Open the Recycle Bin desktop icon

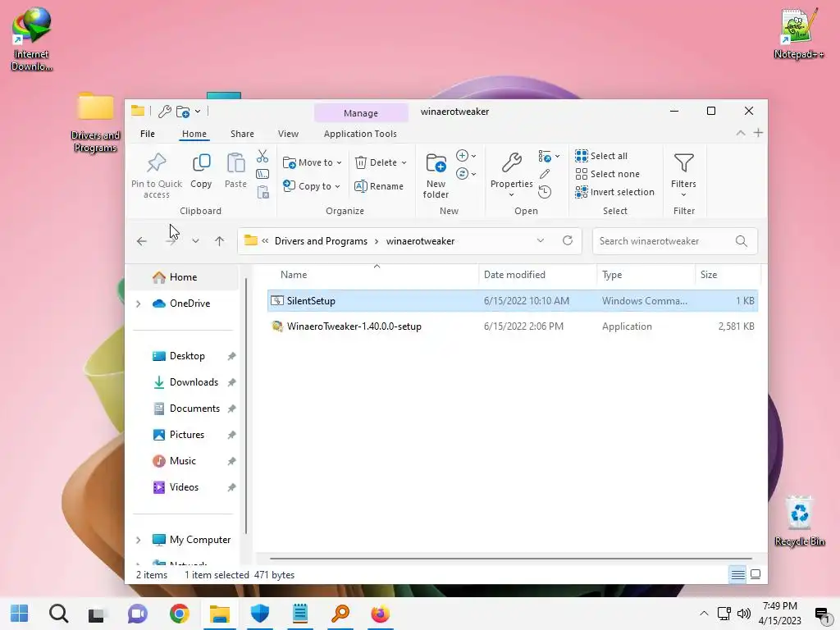tap(799, 521)
